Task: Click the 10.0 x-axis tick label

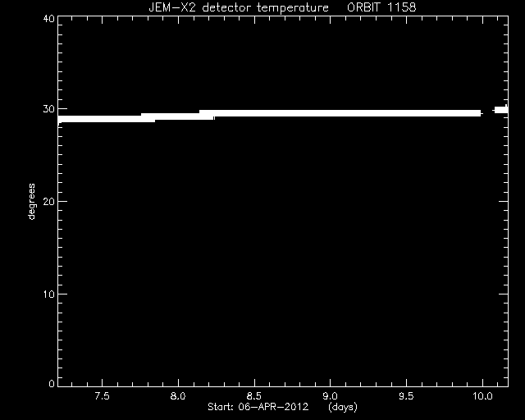Action: click(x=482, y=396)
